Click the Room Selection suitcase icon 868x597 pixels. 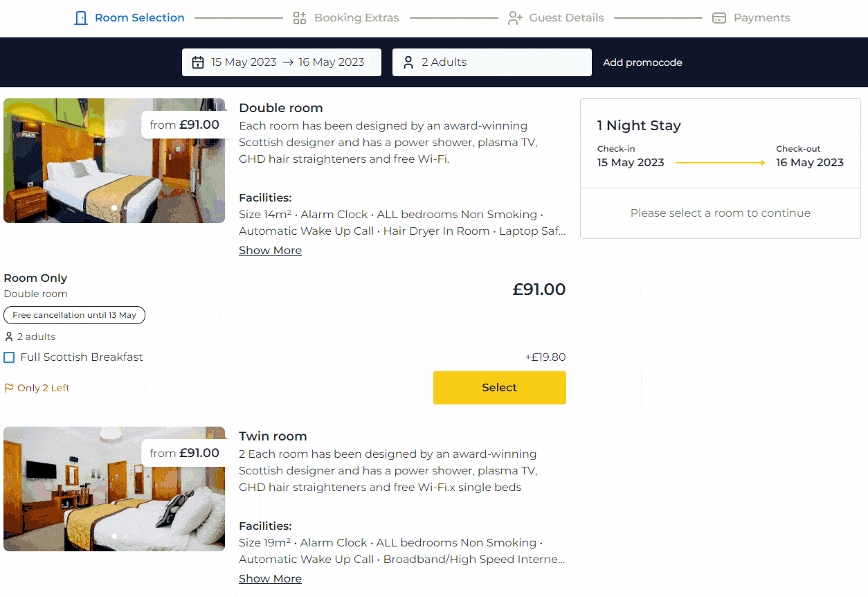coord(80,17)
